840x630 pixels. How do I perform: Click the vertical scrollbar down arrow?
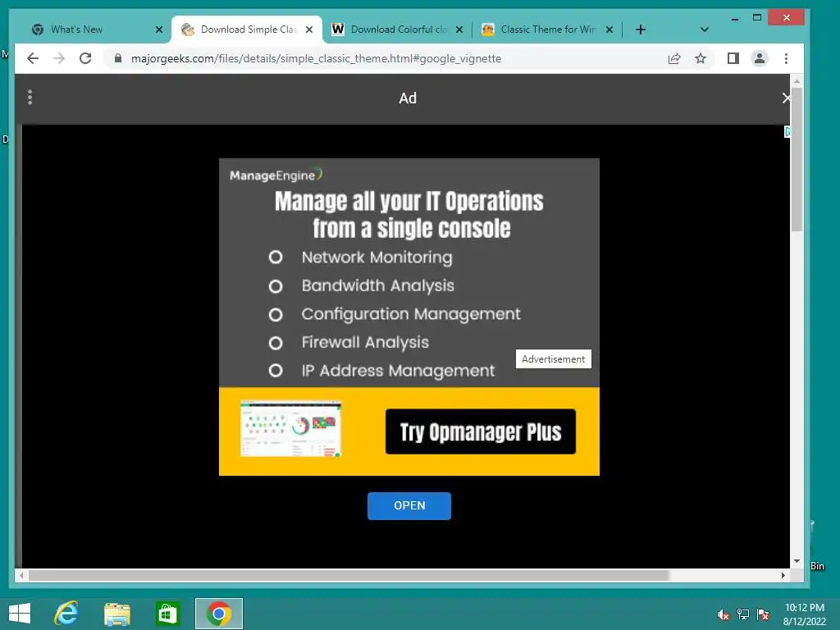[797, 561]
